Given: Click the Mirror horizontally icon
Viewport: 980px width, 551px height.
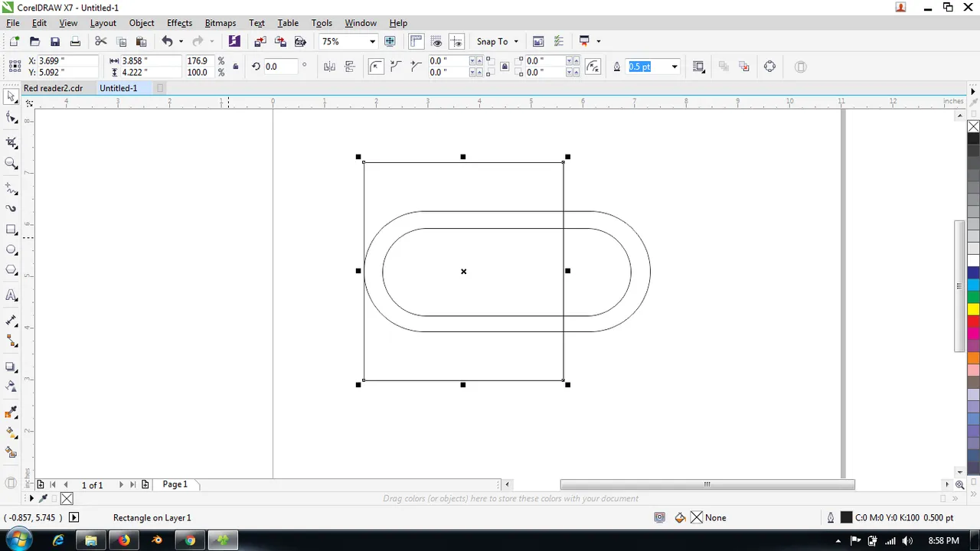Looking at the screenshot, I should tap(330, 67).
